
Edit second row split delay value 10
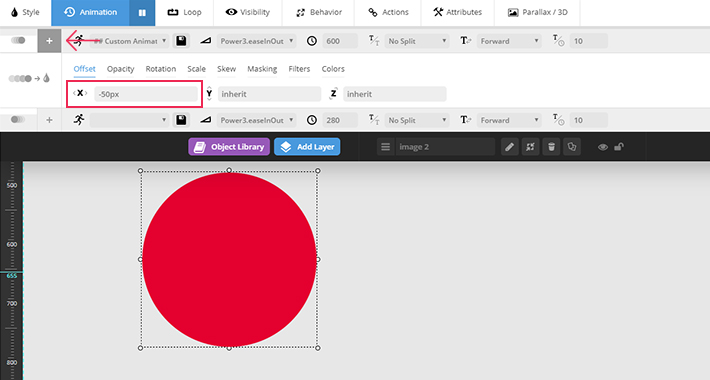589,120
